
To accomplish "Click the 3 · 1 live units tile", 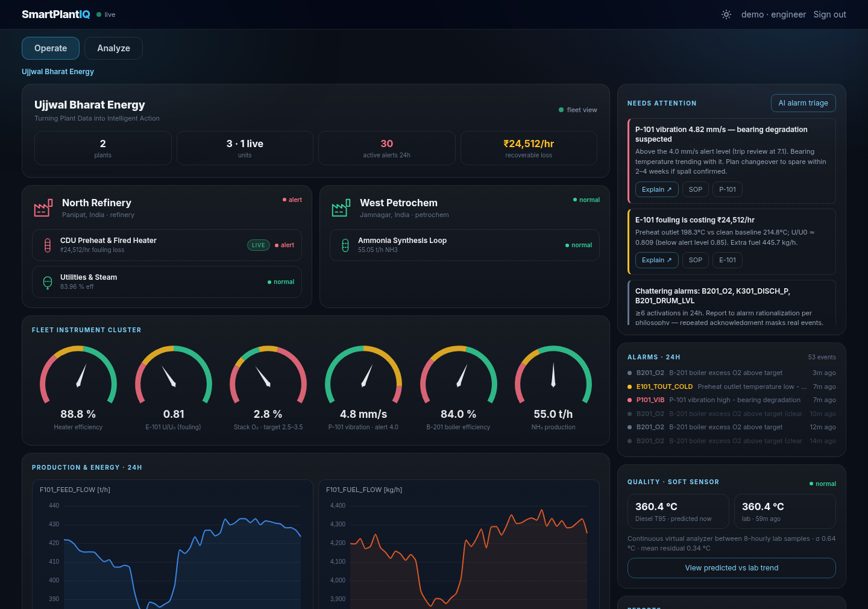I will click(x=245, y=148).
